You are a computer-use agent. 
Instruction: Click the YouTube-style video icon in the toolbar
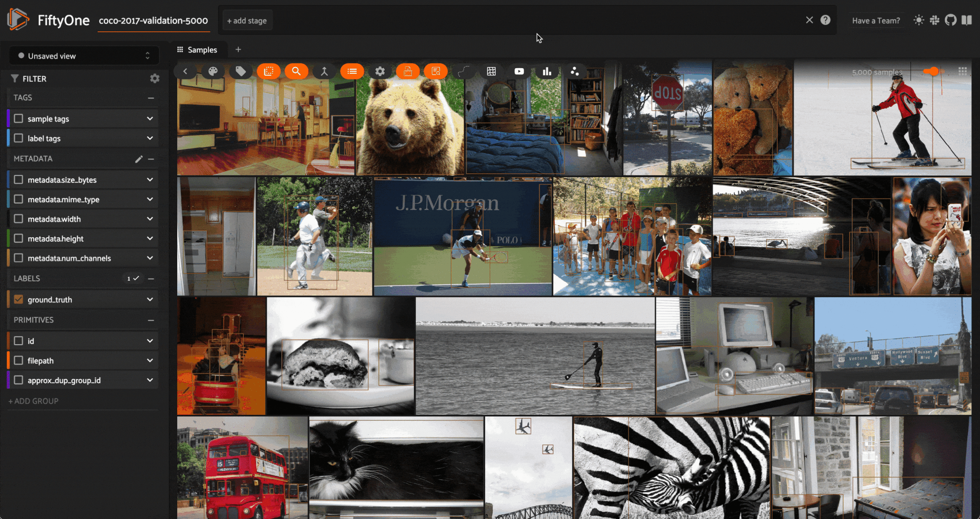point(519,71)
